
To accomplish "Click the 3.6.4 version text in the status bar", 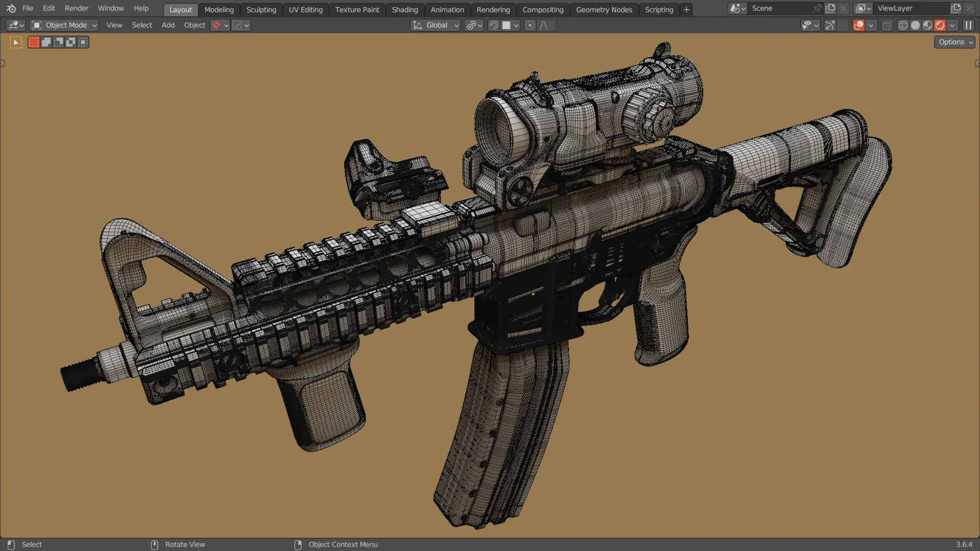I will 965,544.
